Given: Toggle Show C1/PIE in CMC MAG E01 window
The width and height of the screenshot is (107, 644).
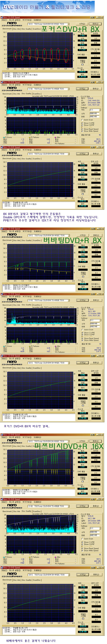Looking at the screenshot, I should click(82, 123).
